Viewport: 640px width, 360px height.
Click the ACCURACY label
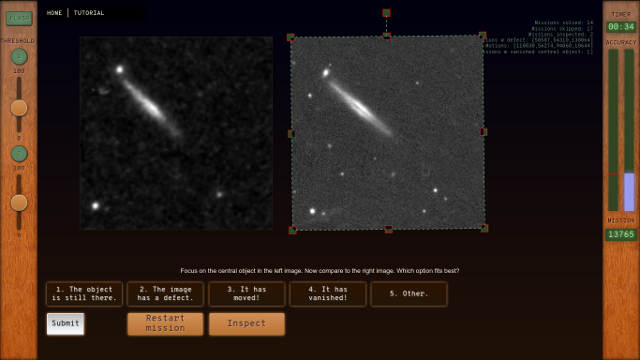point(621,42)
